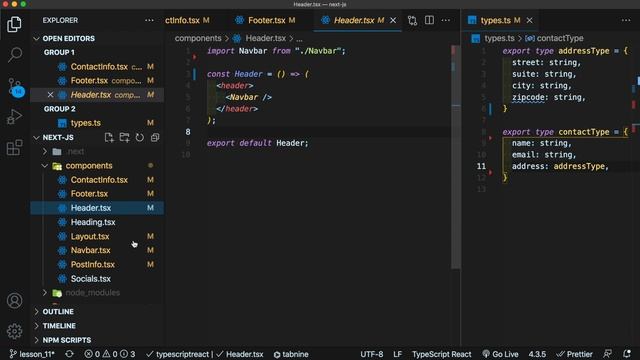The width and height of the screenshot is (640, 360).
Task: Click the feedback icon in status bar
Action: 607,354
